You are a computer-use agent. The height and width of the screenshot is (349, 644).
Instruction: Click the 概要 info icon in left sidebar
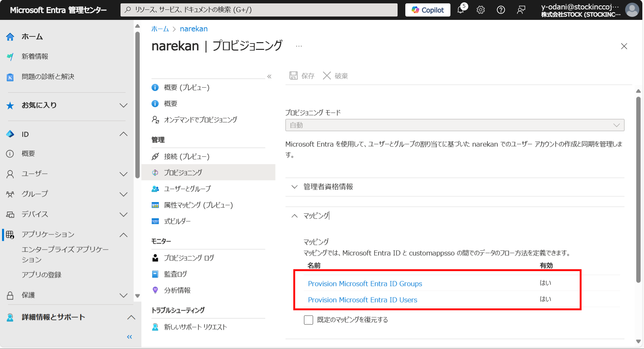(10, 154)
